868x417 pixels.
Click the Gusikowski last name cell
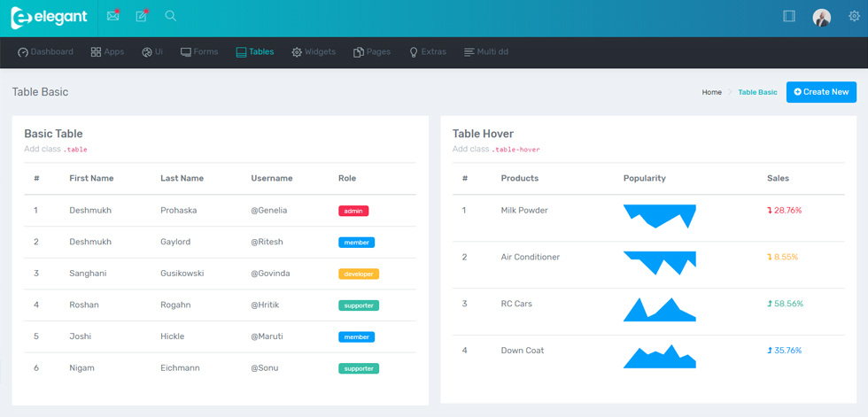(x=182, y=274)
